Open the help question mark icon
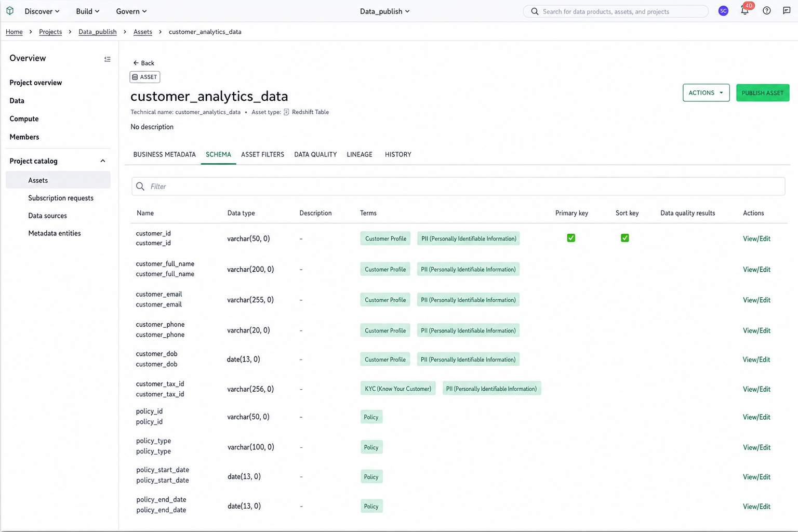Image resolution: width=798 pixels, height=532 pixels. click(x=767, y=11)
